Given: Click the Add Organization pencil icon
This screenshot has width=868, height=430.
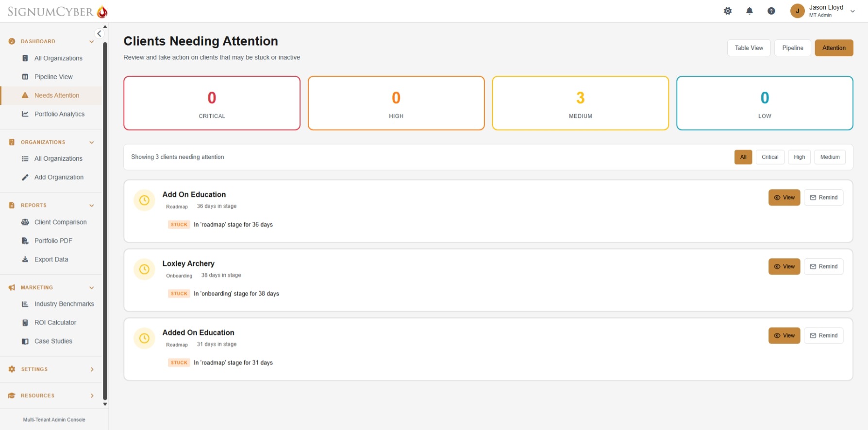Looking at the screenshot, I should point(25,177).
